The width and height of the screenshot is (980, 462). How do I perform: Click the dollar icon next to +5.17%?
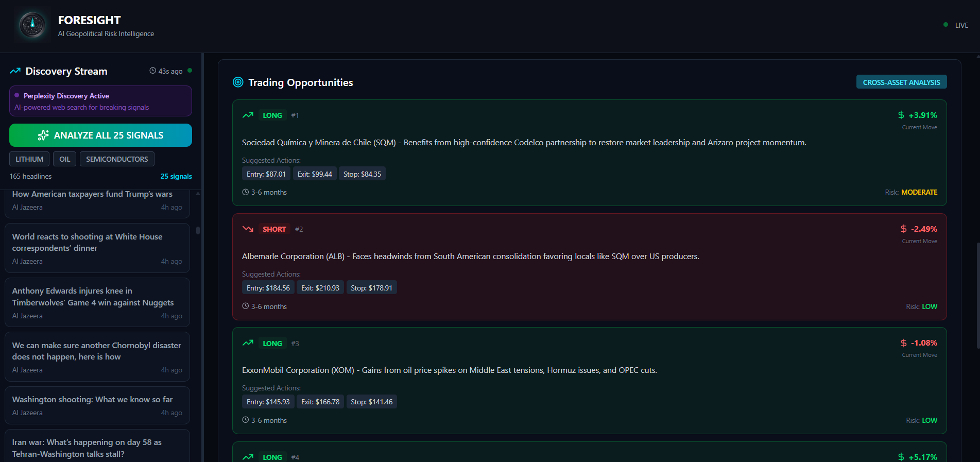click(x=901, y=457)
